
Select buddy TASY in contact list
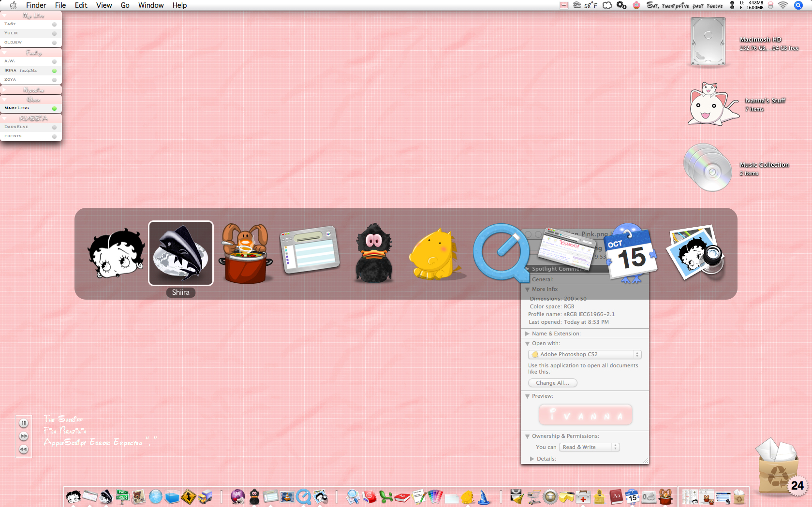[x=31, y=24]
